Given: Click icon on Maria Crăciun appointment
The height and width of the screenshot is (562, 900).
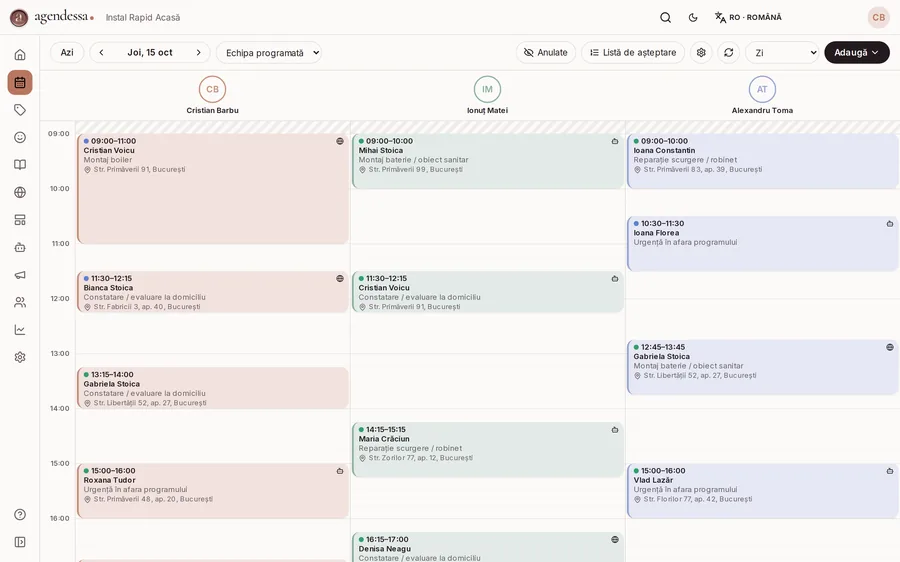Looking at the screenshot, I should point(615,430).
